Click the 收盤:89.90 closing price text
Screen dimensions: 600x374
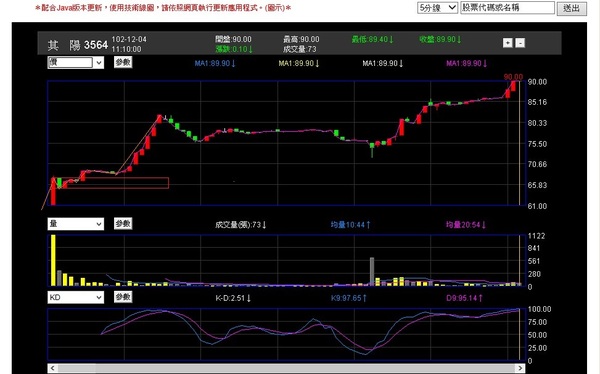[x=440, y=39]
